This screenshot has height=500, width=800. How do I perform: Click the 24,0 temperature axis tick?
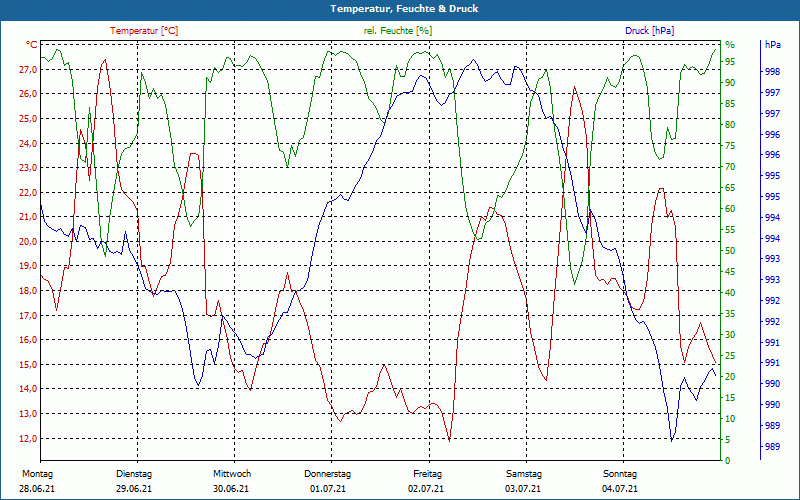point(28,143)
